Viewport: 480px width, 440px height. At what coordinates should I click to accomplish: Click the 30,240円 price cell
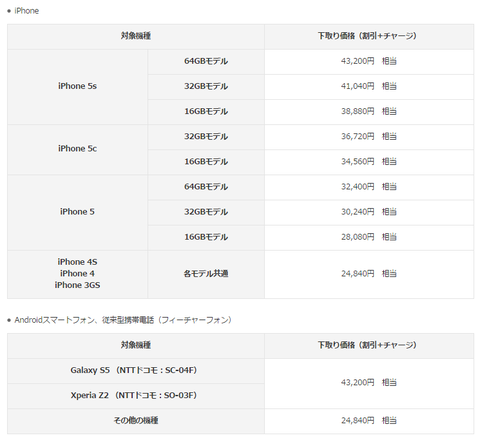click(369, 212)
